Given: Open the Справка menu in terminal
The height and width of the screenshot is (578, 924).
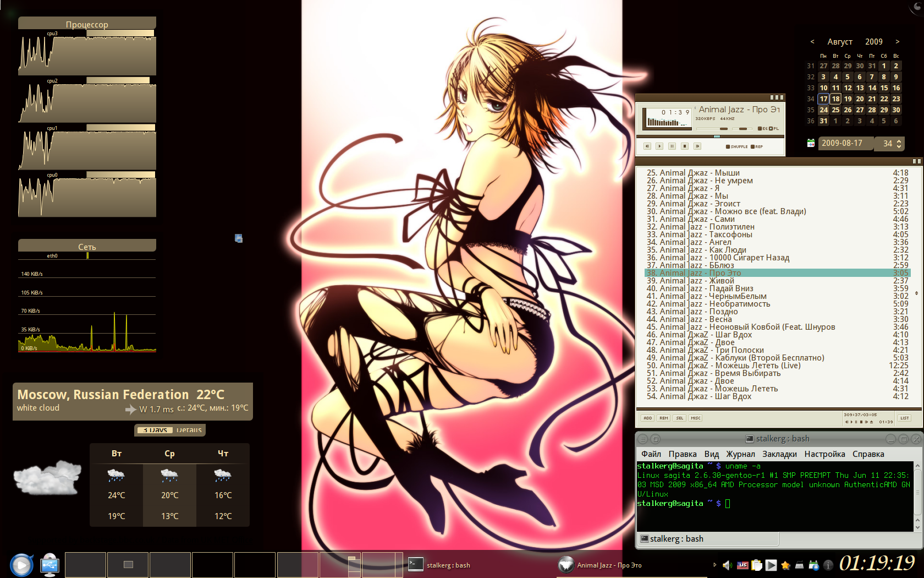Looking at the screenshot, I should click(x=868, y=454).
